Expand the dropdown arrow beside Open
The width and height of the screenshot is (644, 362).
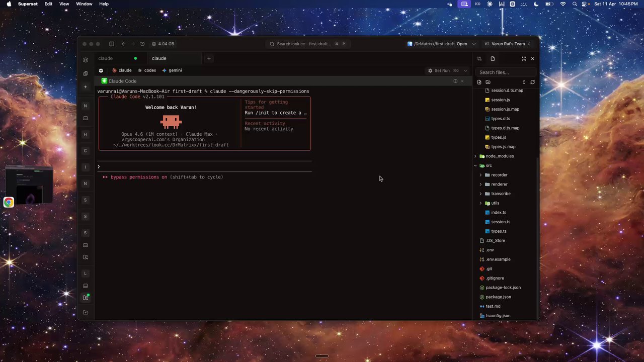pyautogui.click(x=473, y=44)
